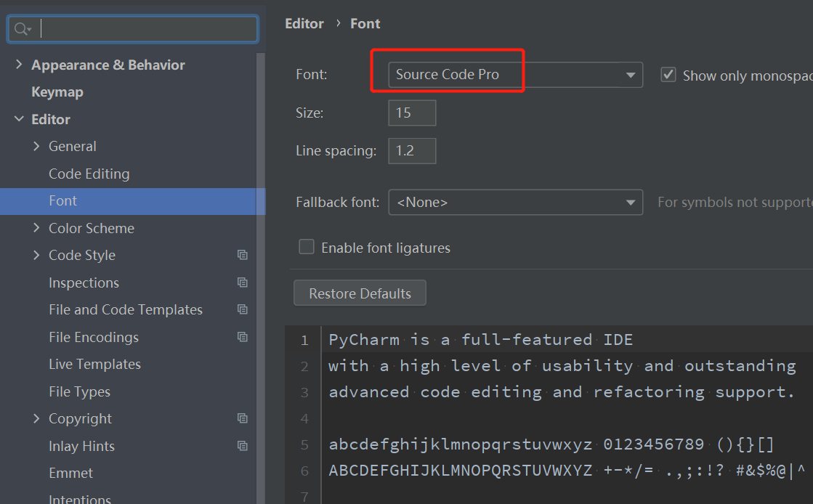Click Restore Defaults button

(360, 293)
